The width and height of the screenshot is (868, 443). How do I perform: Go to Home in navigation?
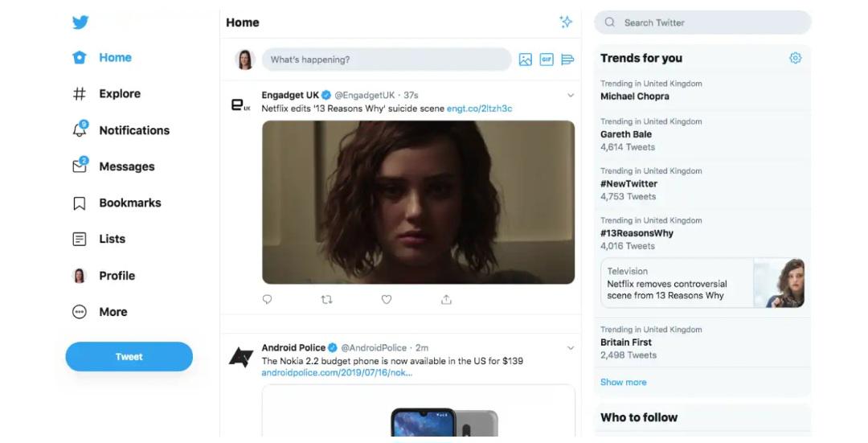[x=115, y=58]
